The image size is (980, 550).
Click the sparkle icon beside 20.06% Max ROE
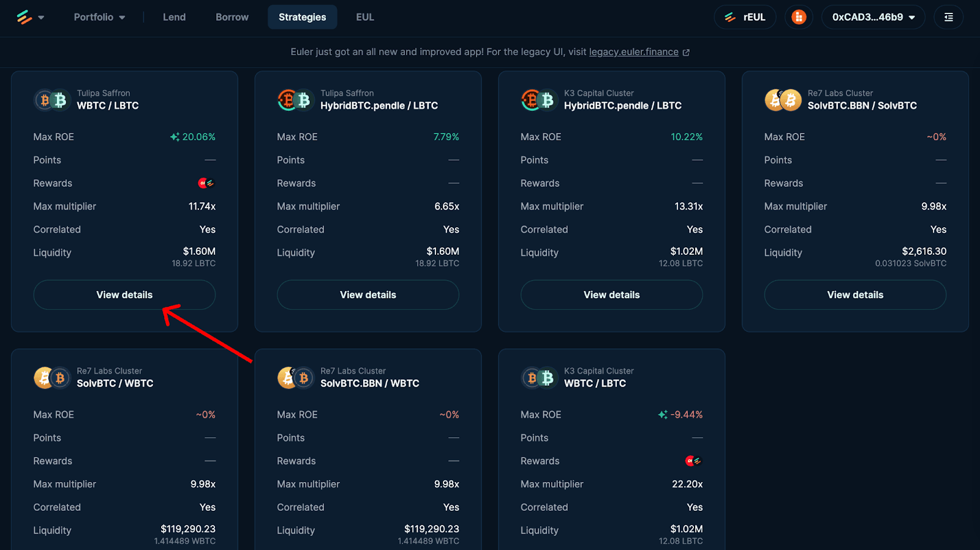point(175,137)
